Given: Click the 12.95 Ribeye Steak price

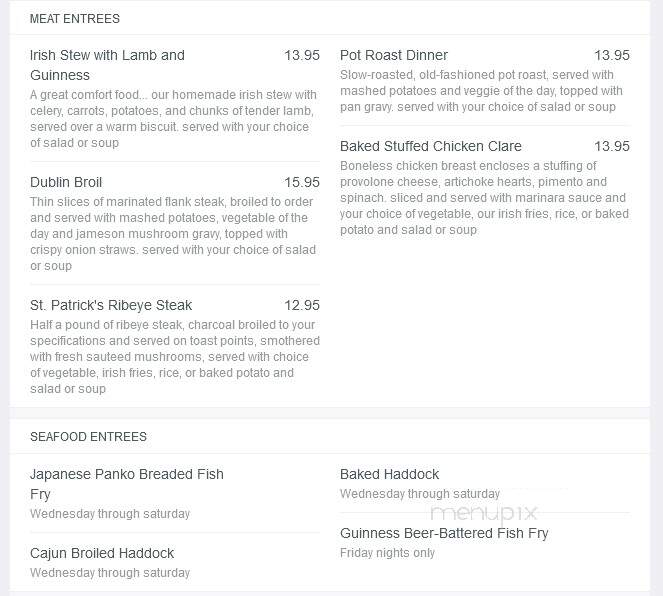Looking at the screenshot, I should [302, 305].
